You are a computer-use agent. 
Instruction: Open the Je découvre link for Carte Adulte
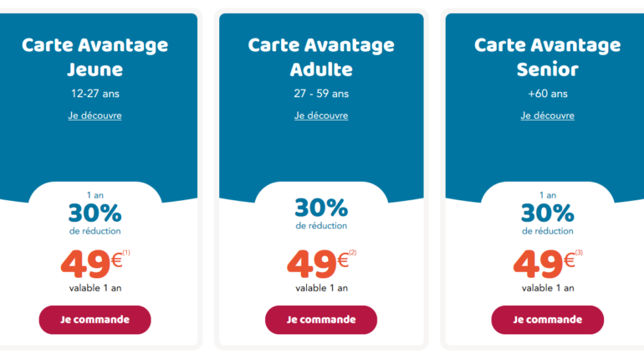[321, 116]
